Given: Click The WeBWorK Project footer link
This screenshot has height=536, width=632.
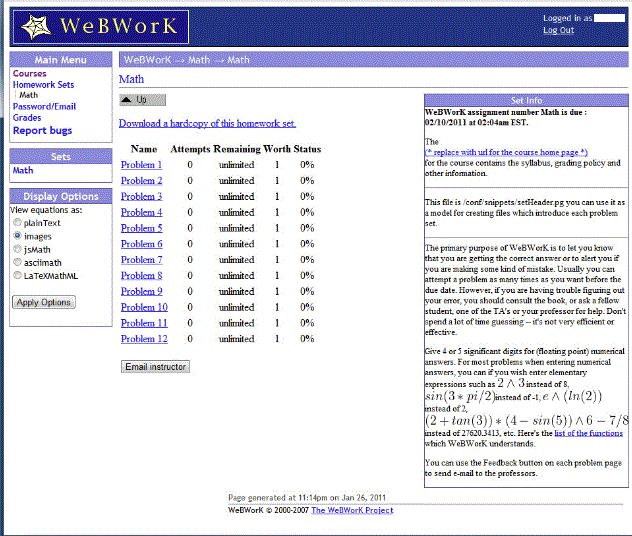Looking at the screenshot, I should coord(352,510).
